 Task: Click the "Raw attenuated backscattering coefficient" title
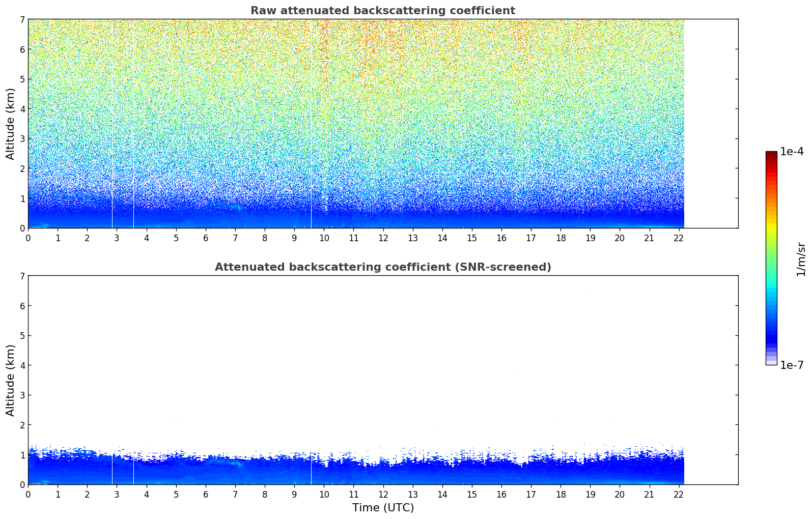click(x=383, y=11)
